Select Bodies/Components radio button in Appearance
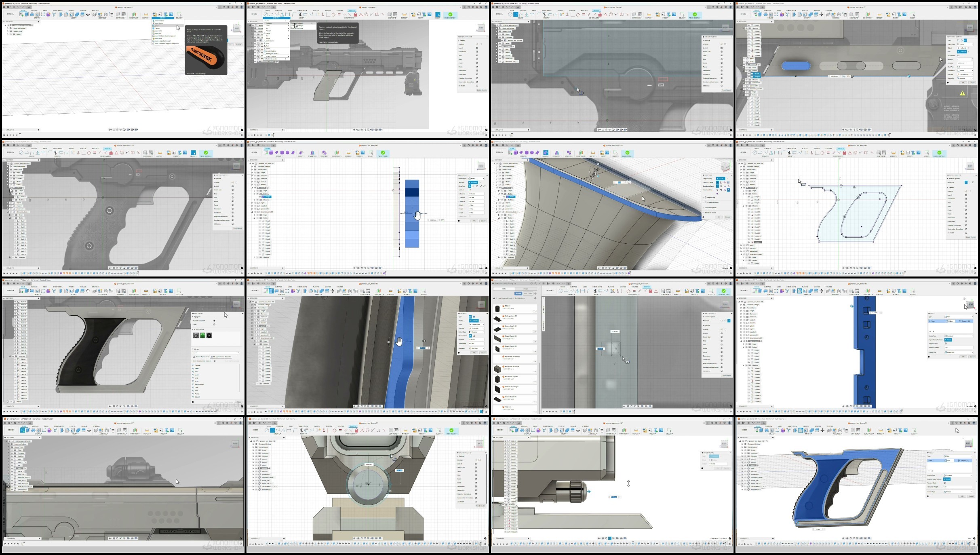980x555 pixels. coord(214,321)
